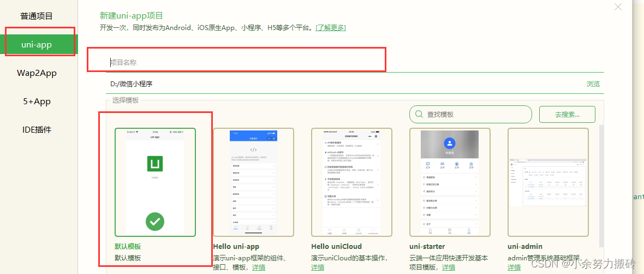Image resolution: width=644 pixels, height=274 pixels.
Task: Focus the 查找模板 search box
Action: [470, 114]
